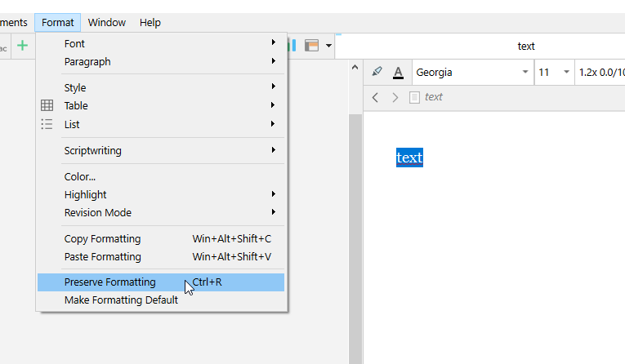The height and width of the screenshot is (364, 625).
Task: Open the Georgia font family dropdown
Action: click(x=472, y=72)
